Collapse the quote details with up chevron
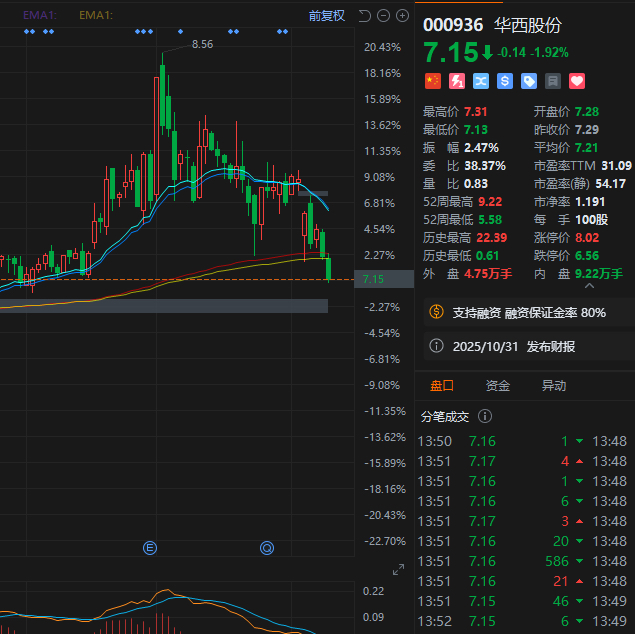The width and height of the screenshot is (635, 634). coord(590,286)
